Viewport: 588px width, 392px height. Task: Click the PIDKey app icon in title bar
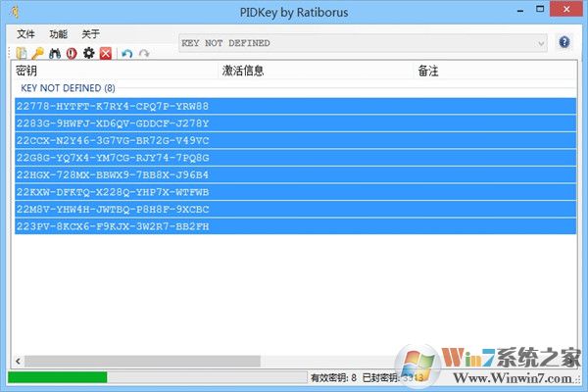[x=15, y=12]
